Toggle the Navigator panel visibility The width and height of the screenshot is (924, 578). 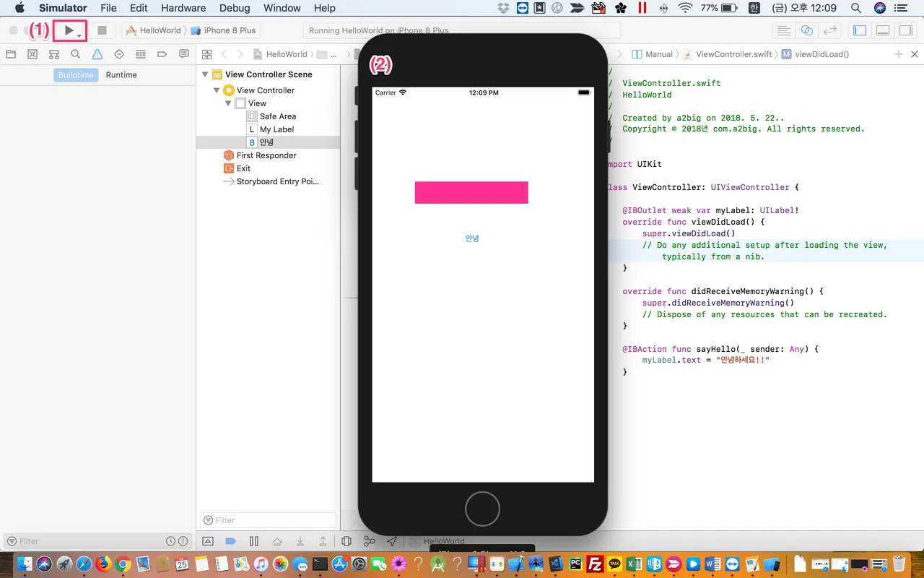860,31
